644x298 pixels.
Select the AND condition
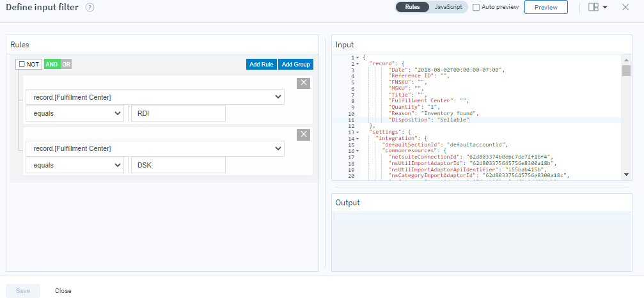point(52,65)
